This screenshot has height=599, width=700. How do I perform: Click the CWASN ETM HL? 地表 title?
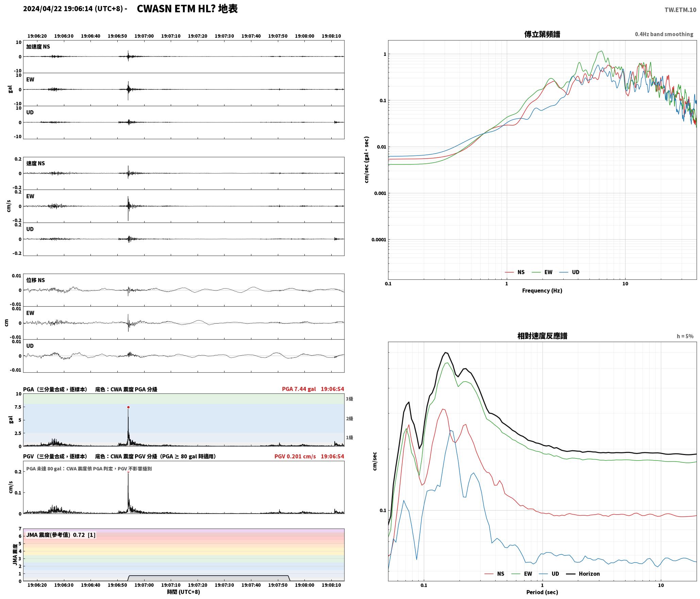point(187,9)
